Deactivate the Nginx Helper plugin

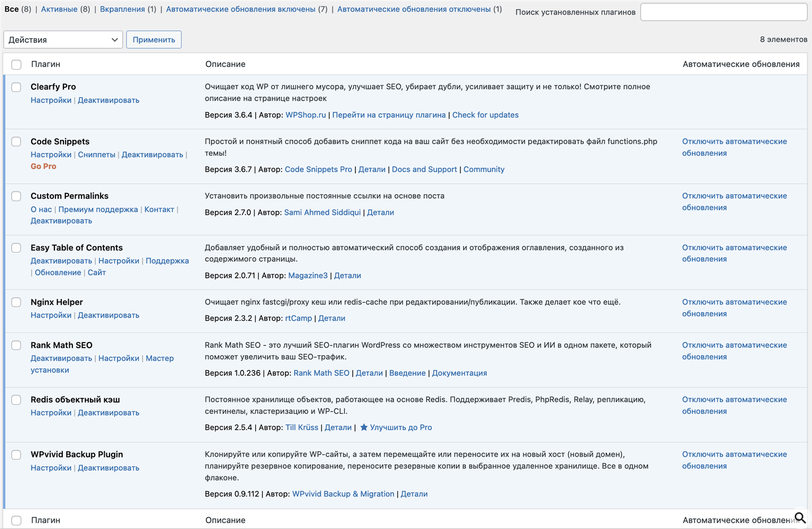[108, 315]
